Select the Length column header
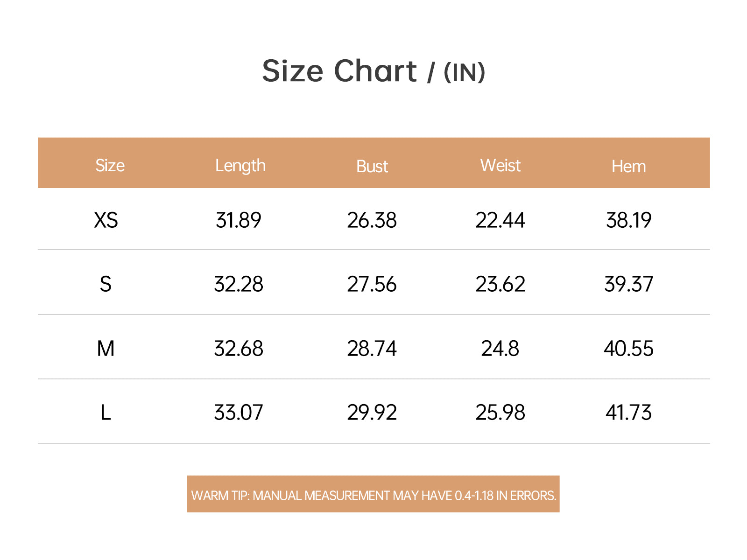747x560 pixels. (x=240, y=166)
